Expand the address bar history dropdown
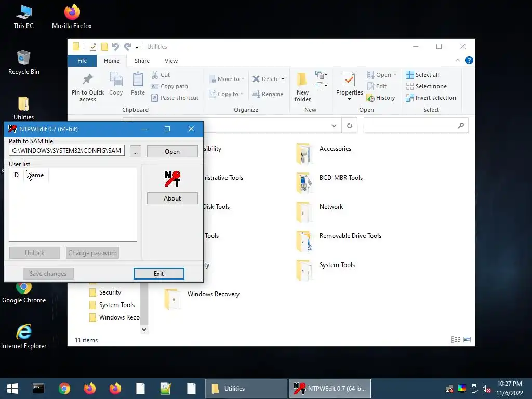Viewport: 532px width, 399px height. pos(334,126)
